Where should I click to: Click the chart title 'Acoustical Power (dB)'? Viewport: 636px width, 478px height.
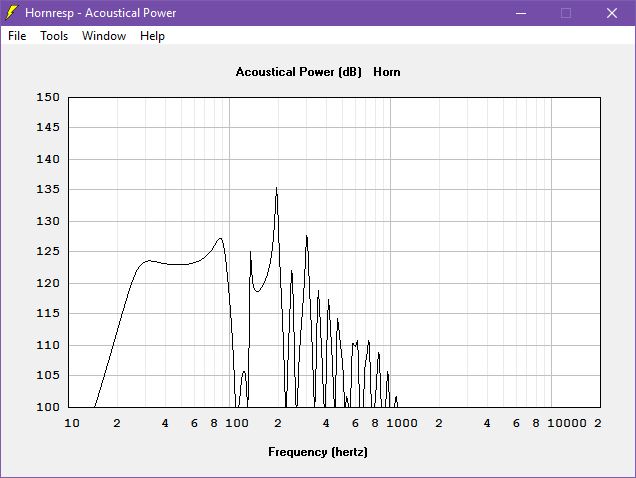click(x=299, y=72)
